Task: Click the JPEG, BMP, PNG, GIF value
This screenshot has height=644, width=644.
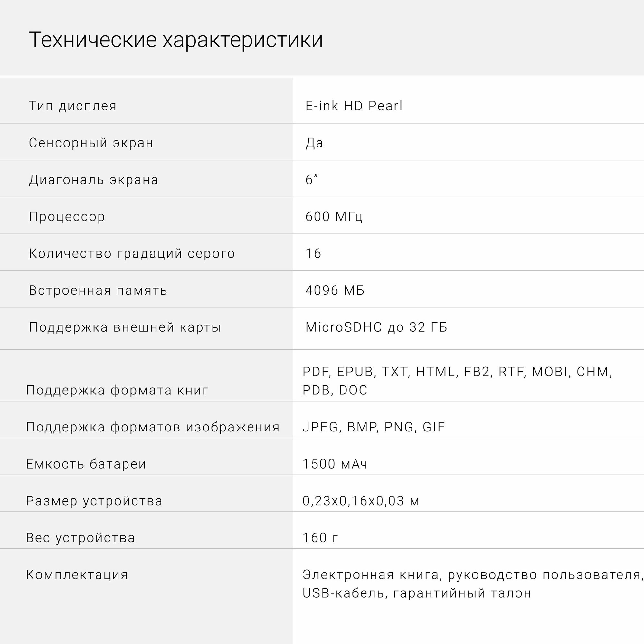Action: tap(374, 427)
